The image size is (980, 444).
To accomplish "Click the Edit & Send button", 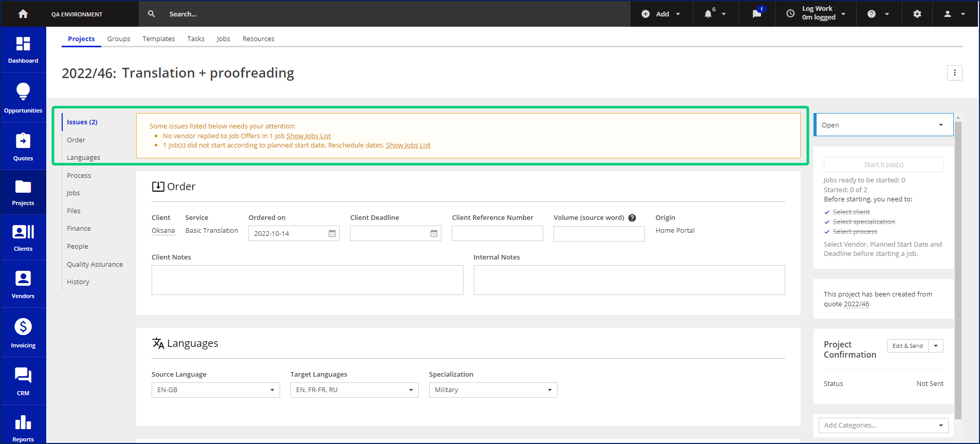I will point(908,346).
